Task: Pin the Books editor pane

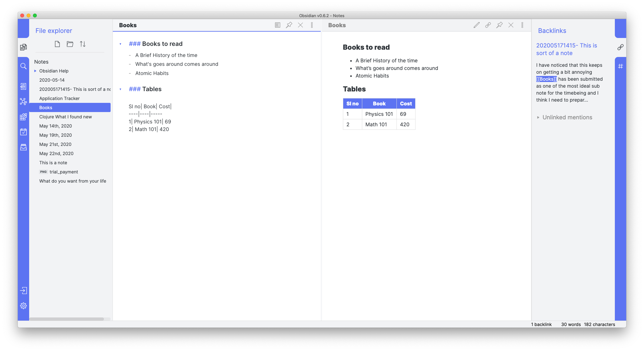Action: (289, 25)
